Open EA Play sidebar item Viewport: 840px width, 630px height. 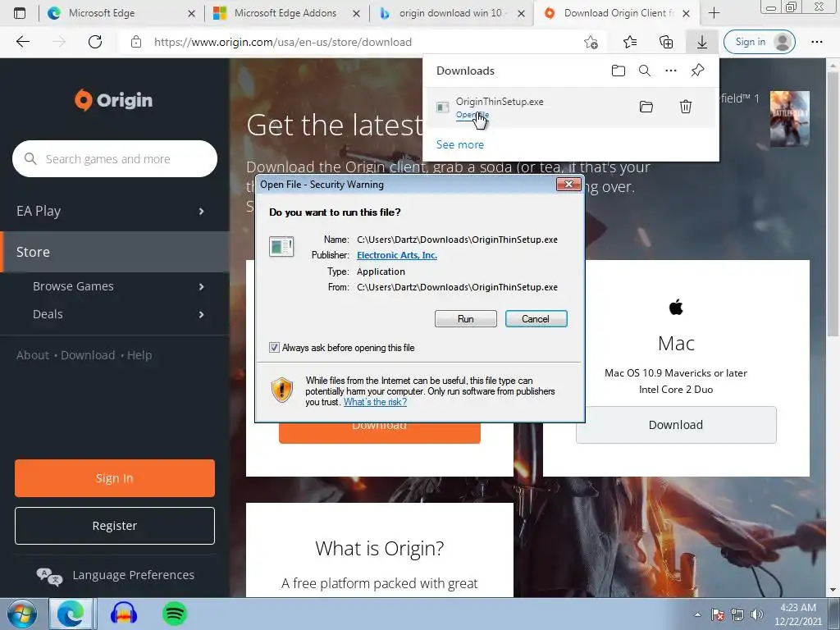[x=115, y=211]
